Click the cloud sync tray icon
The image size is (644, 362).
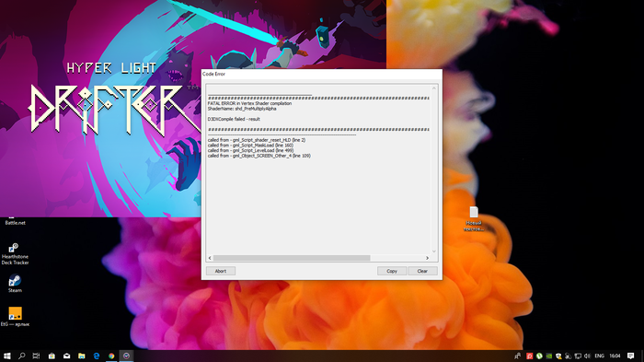tap(568, 356)
